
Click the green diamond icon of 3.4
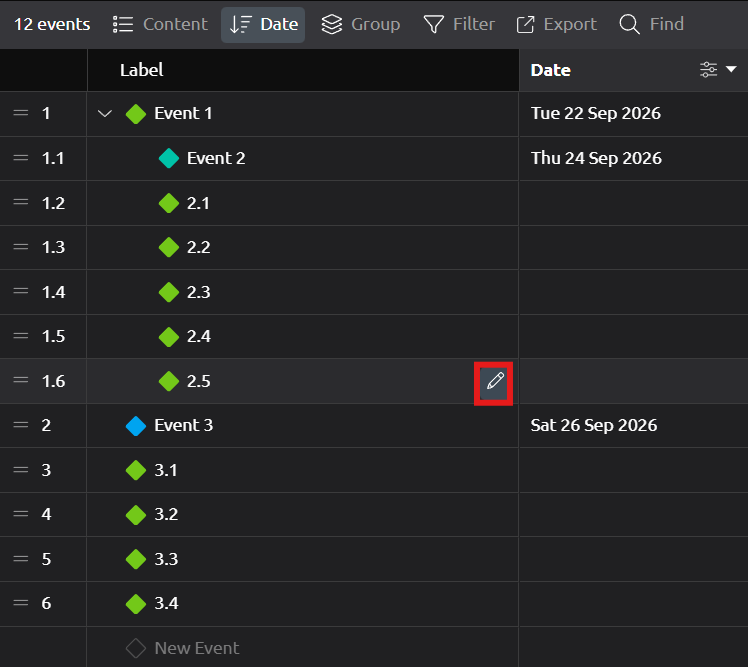point(136,604)
